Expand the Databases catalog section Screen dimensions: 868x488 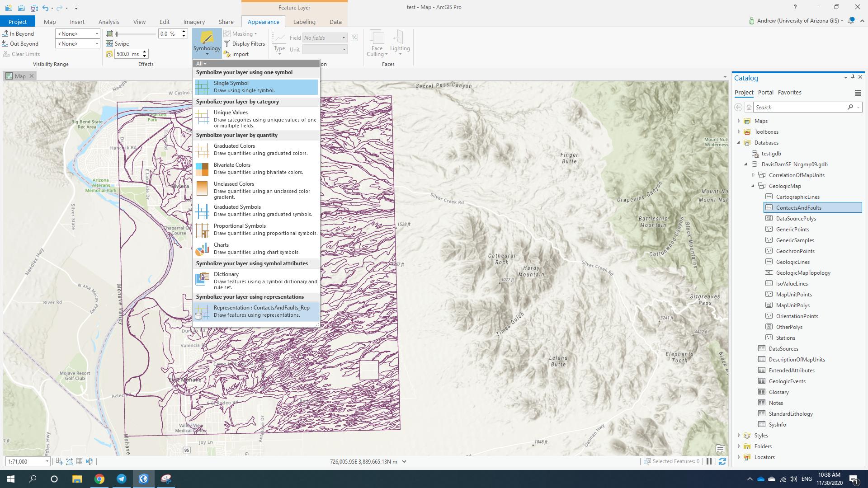click(x=739, y=142)
